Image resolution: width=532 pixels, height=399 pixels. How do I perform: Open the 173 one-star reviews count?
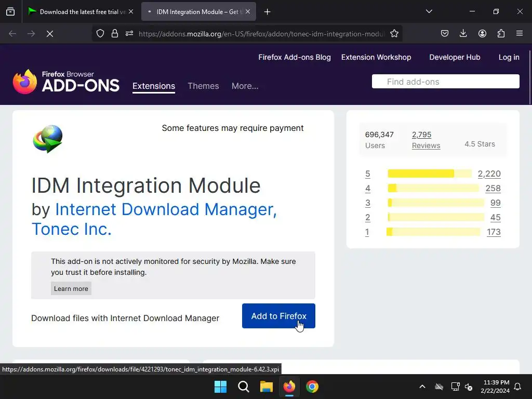tap(494, 232)
